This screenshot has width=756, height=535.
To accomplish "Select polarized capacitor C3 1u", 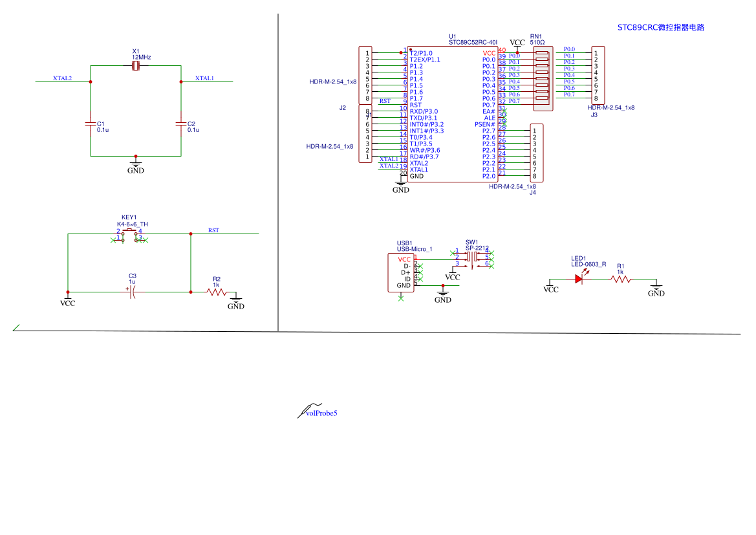I will pyautogui.click(x=132, y=292).
